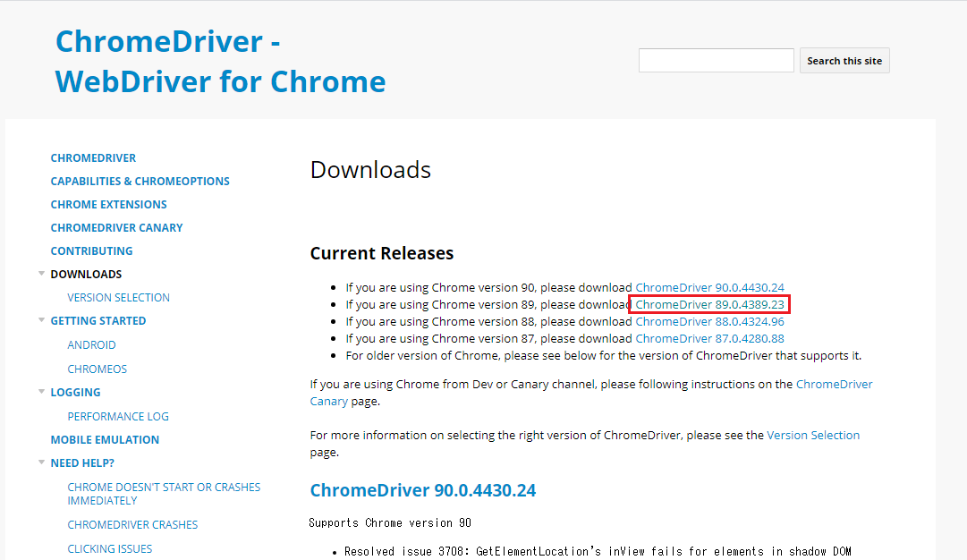Open GETTING STARTED sidebar page
This screenshot has height=560, width=967.
pos(98,321)
